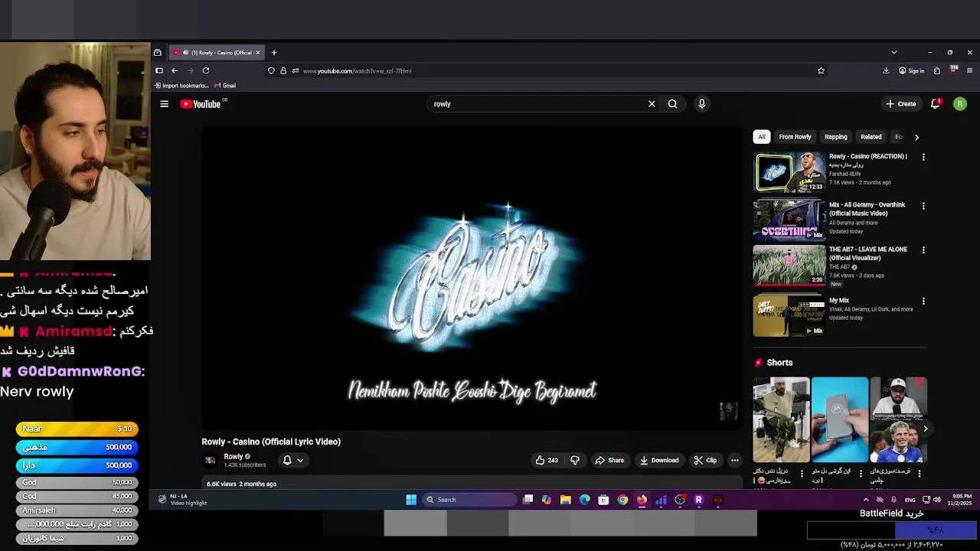Select the All filter chip
980x551 pixels.
pyautogui.click(x=761, y=137)
